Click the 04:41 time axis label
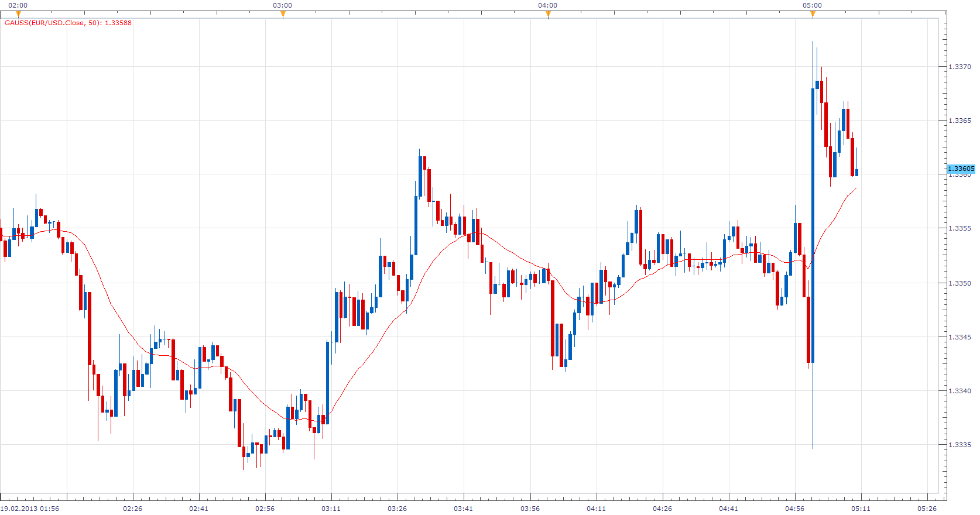Image resolution: width=980 pixels, height=515 pixels. pos(729,509)
